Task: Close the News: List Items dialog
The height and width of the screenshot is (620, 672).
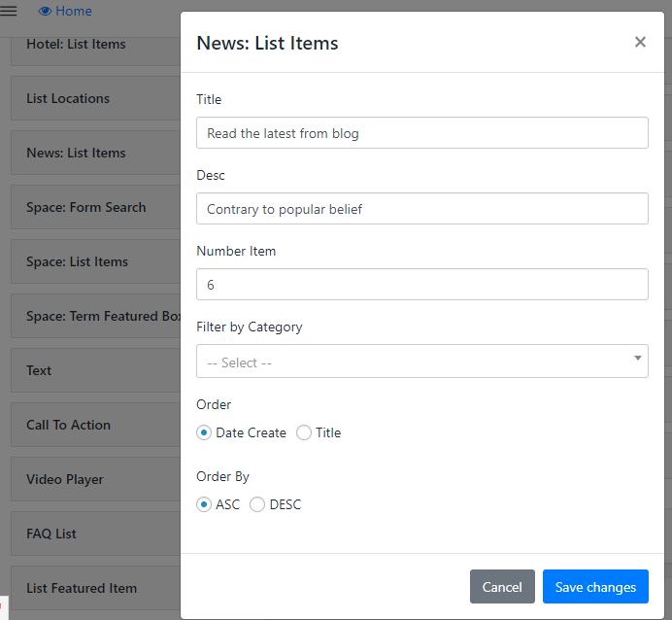Action: 640,42
